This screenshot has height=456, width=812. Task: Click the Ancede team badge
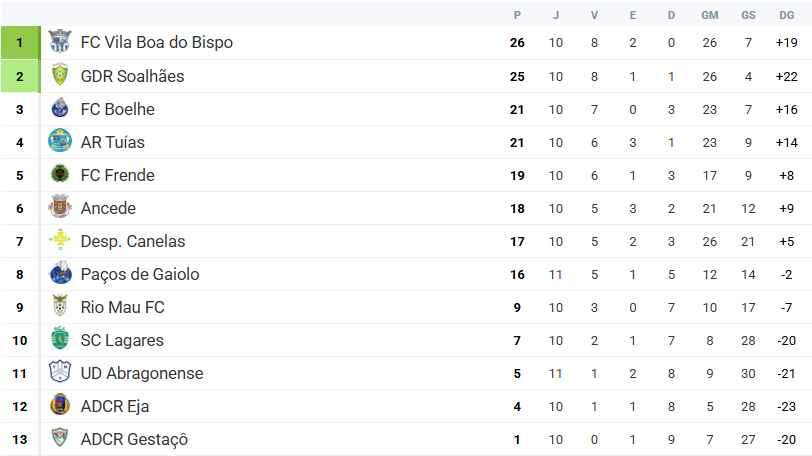click(x=60, y=208)
